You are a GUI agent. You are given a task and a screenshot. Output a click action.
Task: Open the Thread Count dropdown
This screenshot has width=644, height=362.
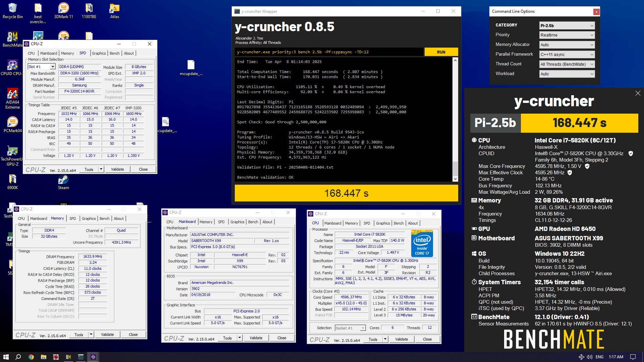coord(567,64)
